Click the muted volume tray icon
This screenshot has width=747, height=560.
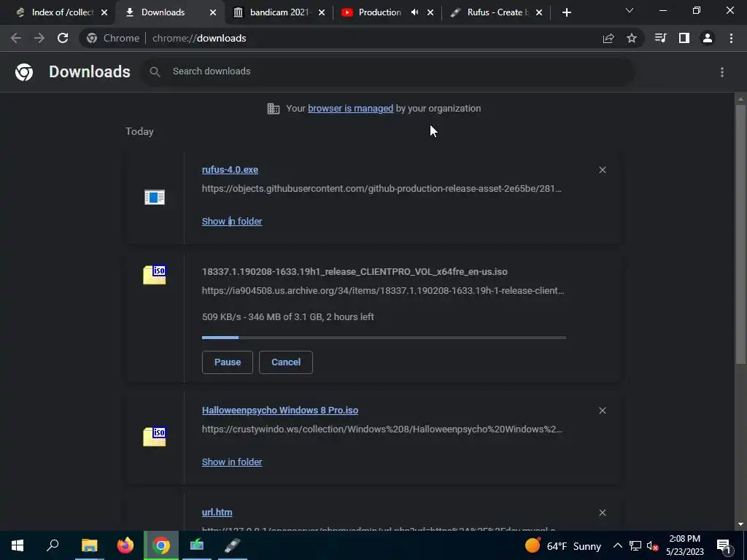[x=652, y=545]
